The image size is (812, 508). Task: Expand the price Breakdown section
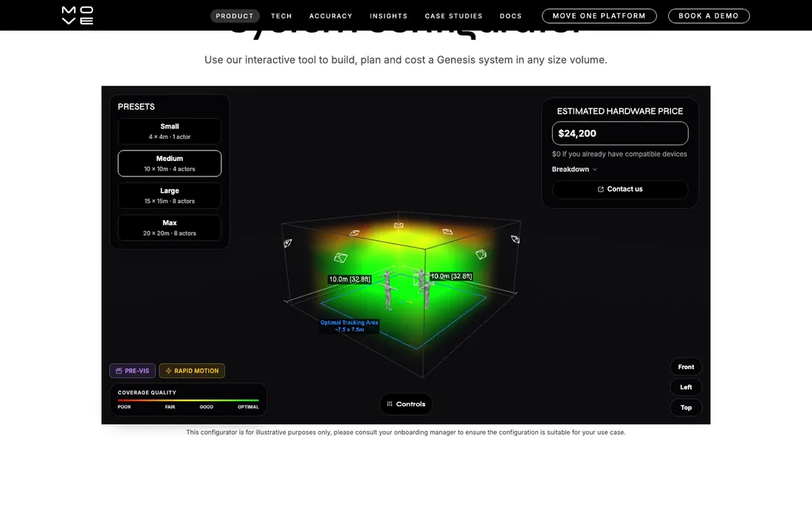pyautogui.click(x=574, y=169)
